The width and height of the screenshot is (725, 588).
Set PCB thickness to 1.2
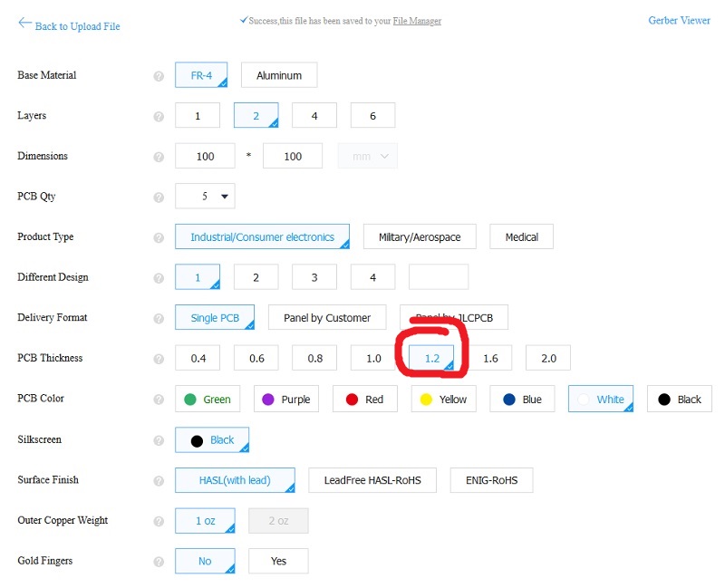[x=431, y=358]
